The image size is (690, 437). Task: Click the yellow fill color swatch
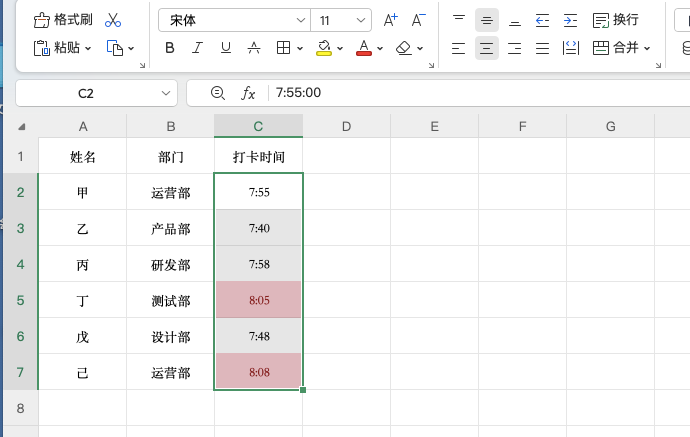coord(324,47)
